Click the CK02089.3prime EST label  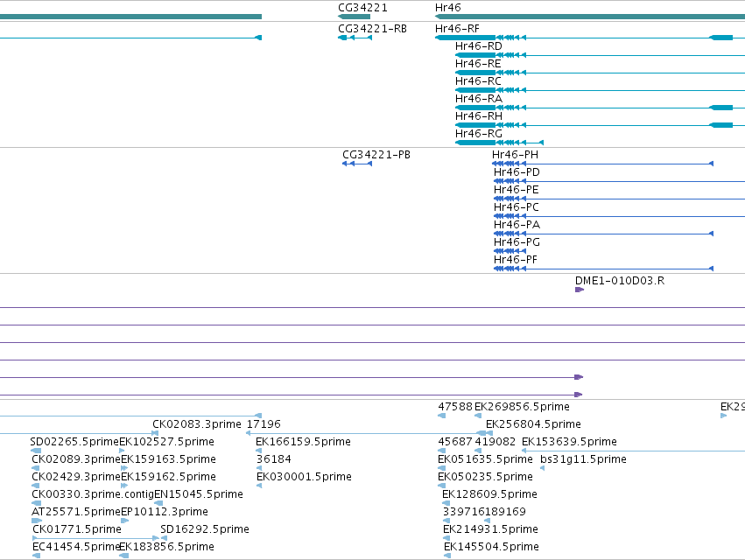pos(76,459)
